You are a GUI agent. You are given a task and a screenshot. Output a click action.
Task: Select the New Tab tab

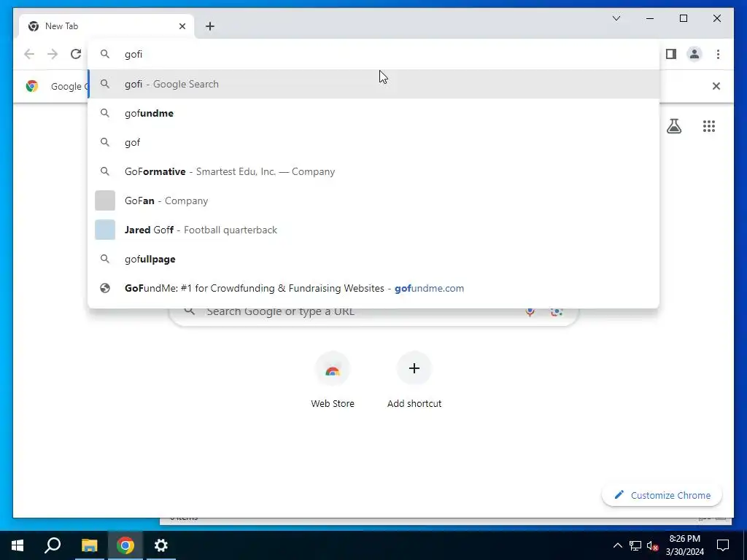point(106,26)
